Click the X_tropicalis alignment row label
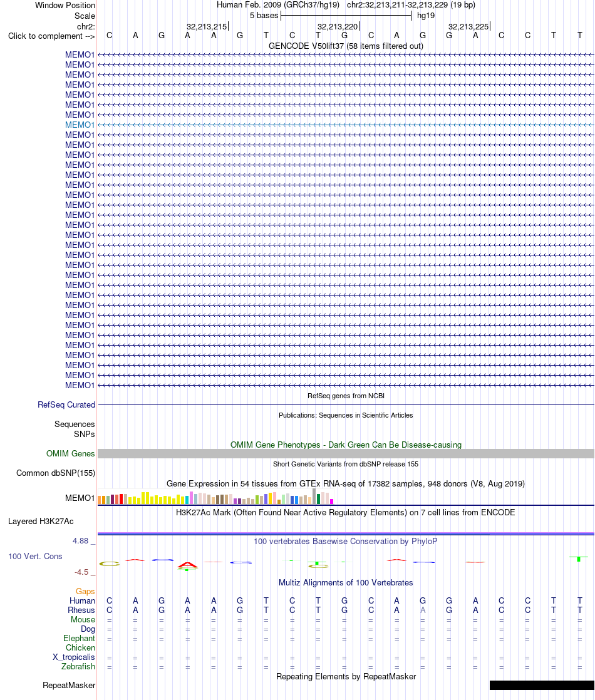Screen dimensions: 595x700 pyautogui.click(x=74, y=657)
